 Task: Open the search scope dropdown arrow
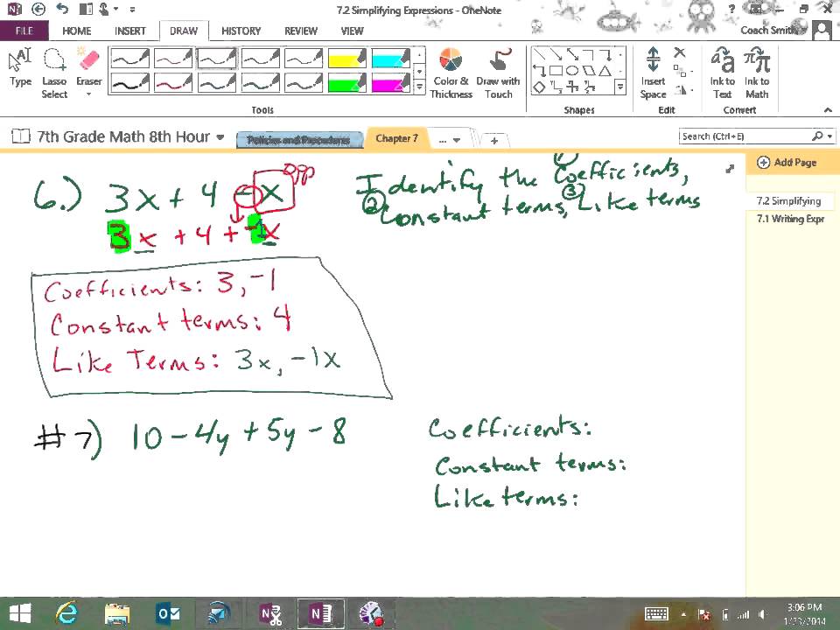829,136
